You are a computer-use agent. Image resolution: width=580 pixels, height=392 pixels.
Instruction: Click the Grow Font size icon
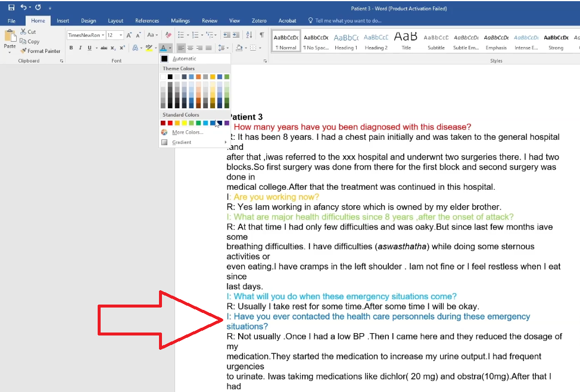[x=129, y=35]
